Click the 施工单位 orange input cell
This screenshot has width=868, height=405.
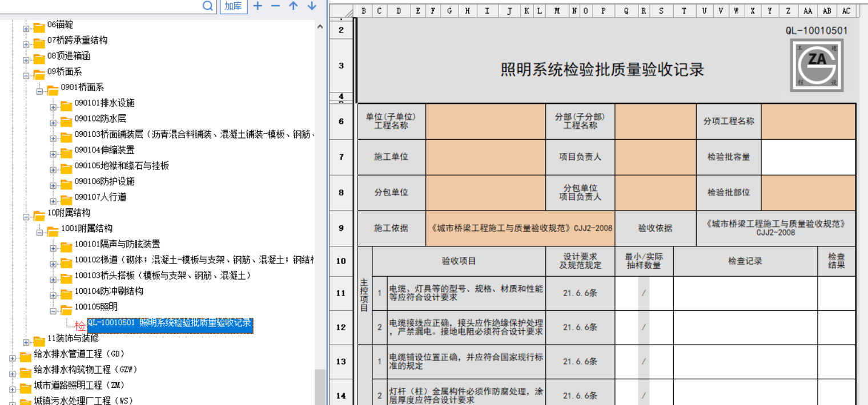click(485, 157)
